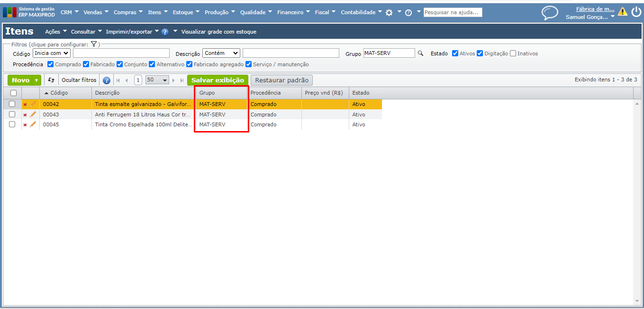The height and width of the screenshot is (309, 644).
Task: Expand the arrow beside the settings gear
Action: click(399, 11)
